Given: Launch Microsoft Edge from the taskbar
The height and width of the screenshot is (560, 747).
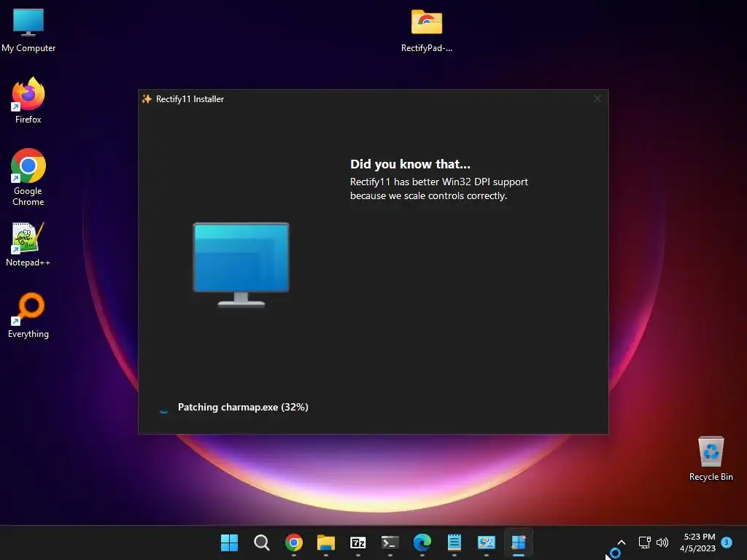Looking at the screenshot, I should click(422, 542).
